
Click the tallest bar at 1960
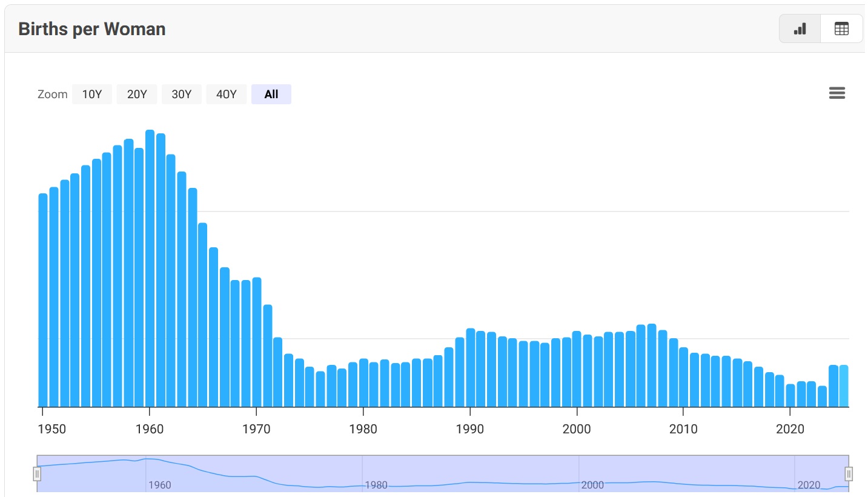150,269
